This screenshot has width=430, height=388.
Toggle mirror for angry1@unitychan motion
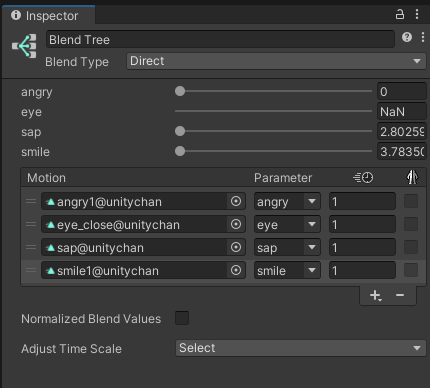pos(411,201)
